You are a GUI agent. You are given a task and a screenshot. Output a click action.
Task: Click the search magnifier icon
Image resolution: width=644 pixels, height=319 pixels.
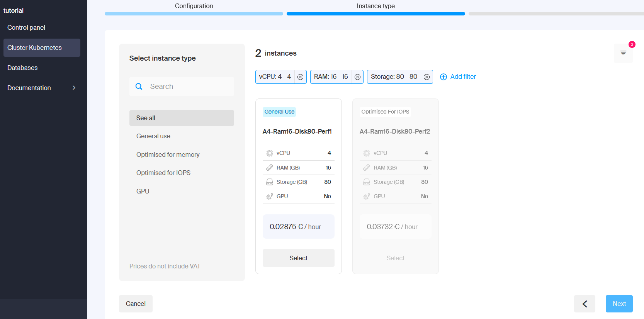coord(139,87)
